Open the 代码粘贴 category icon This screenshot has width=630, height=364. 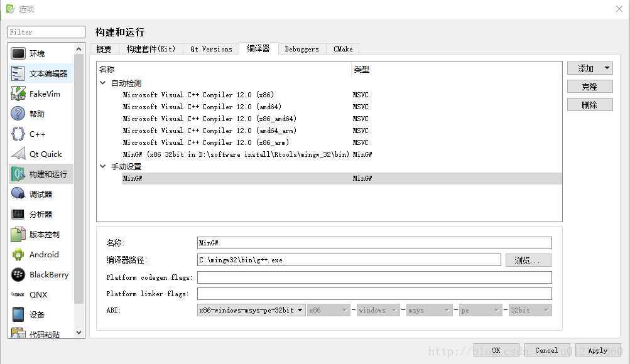pos(18,333)
